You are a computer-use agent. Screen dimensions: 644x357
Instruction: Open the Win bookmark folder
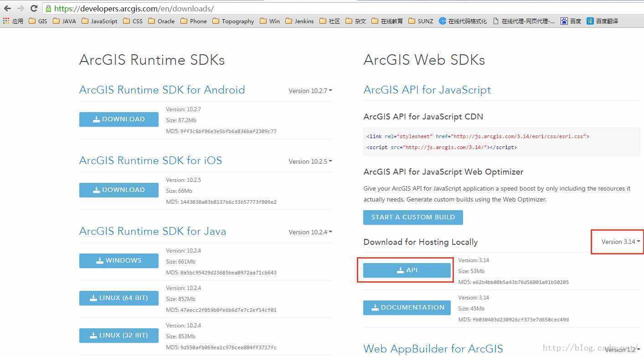click(270, 21)
